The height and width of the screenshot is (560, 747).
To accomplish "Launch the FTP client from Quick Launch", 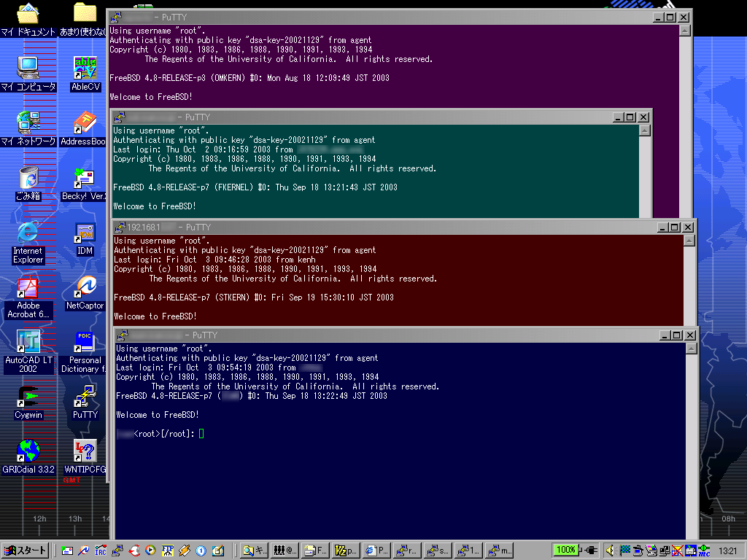I will click(x=167, y=551).
